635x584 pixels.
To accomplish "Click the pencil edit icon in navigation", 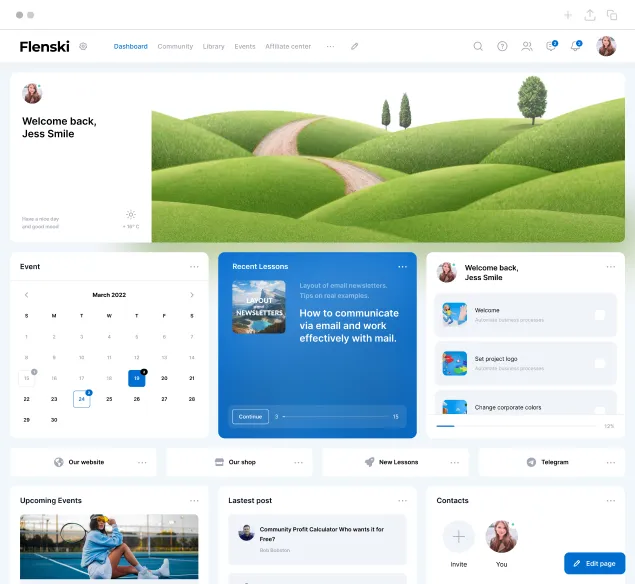I will pos(354,46).
